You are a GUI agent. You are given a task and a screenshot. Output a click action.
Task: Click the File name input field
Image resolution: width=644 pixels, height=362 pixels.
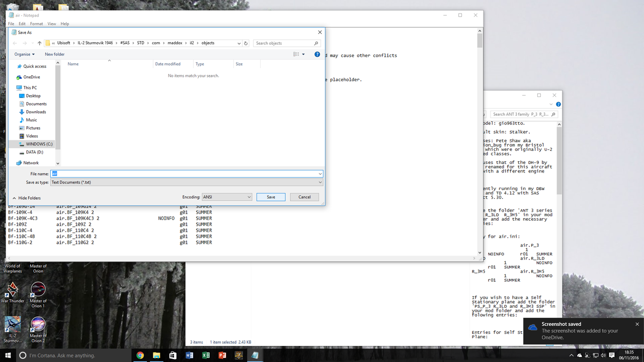tap(187, 173)
